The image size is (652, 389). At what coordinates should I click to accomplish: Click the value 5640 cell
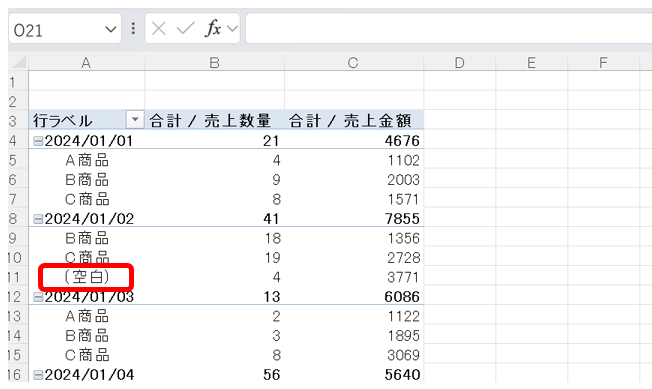(354, 374)
